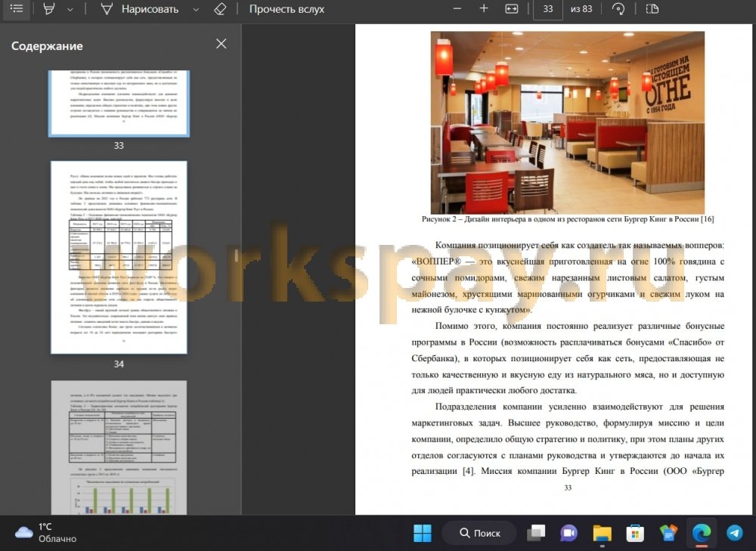Image resolution: width=756 pixels, height=551 pixels.
Task: Open the weather widget showing 1°C Облачно
Action: tap(46, 533)
